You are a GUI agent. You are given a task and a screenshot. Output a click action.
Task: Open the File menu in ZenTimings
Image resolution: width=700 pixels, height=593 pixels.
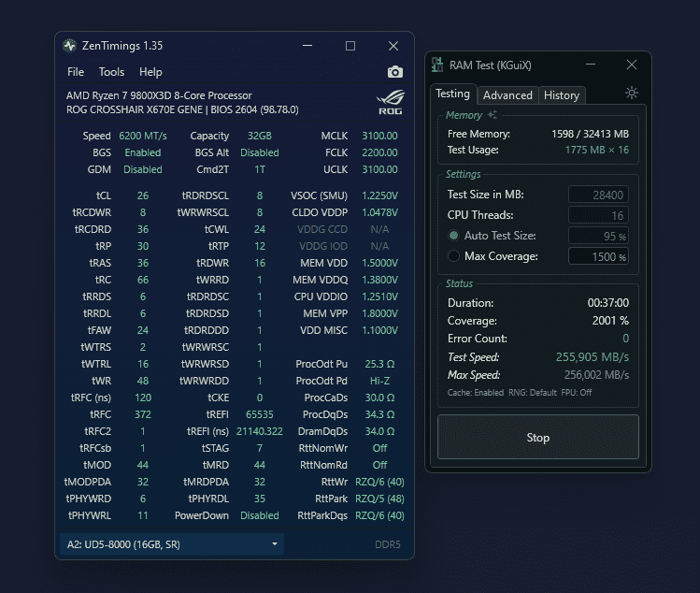coord(76,72)
